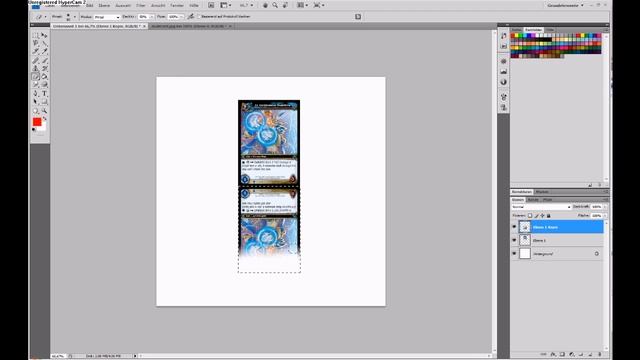Switch to the Masken tab
Viewport: 640px width, 360px height.
pyautogui.click(x=542, y=192)
